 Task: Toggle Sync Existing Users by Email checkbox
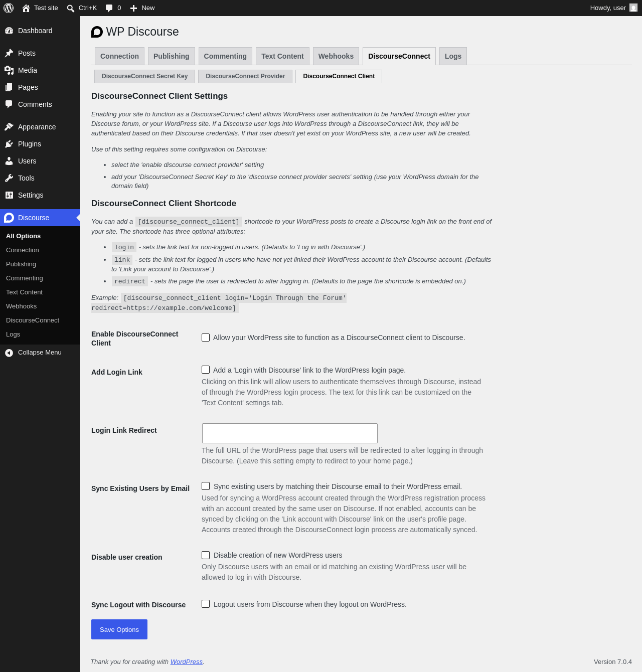pos(206,486)
